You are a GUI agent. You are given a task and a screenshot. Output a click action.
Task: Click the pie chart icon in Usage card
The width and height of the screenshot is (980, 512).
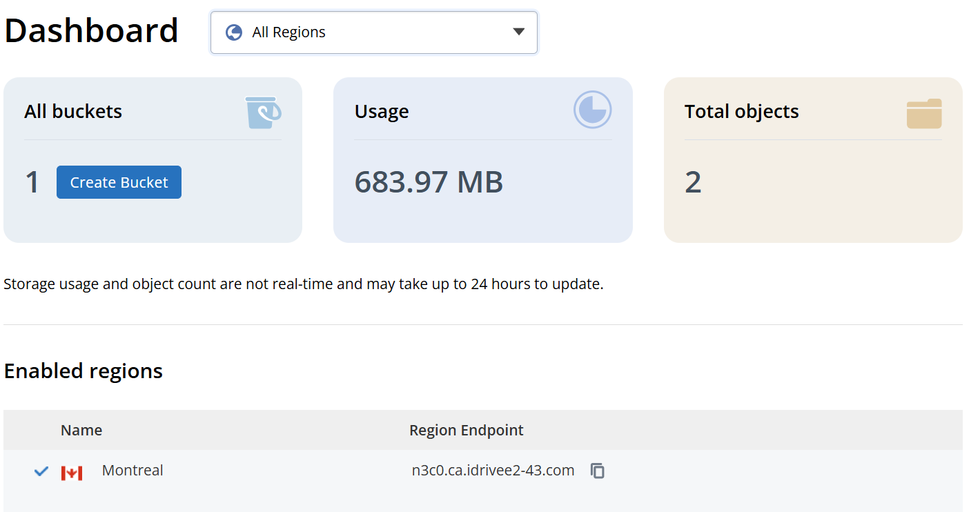592,110
